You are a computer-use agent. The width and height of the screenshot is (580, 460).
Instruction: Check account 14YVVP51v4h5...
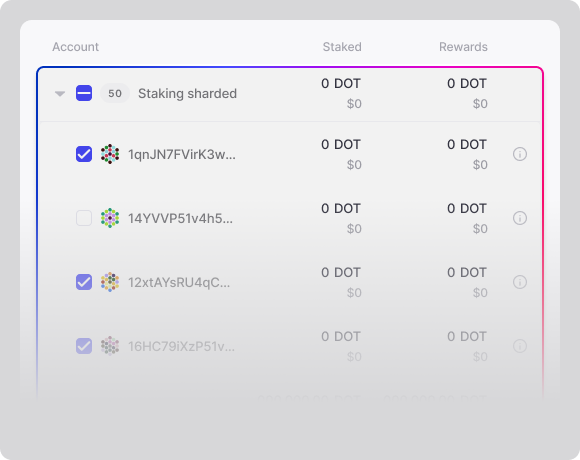point(84,218)
